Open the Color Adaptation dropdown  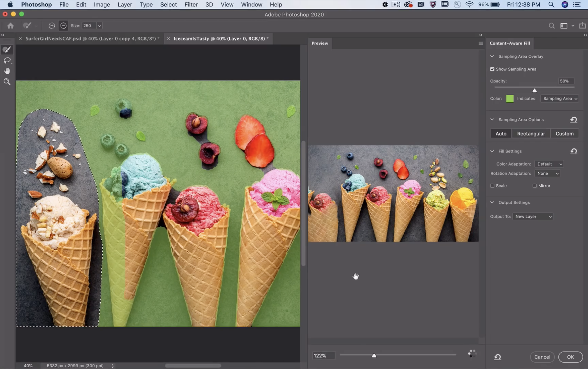coord(549,164)
